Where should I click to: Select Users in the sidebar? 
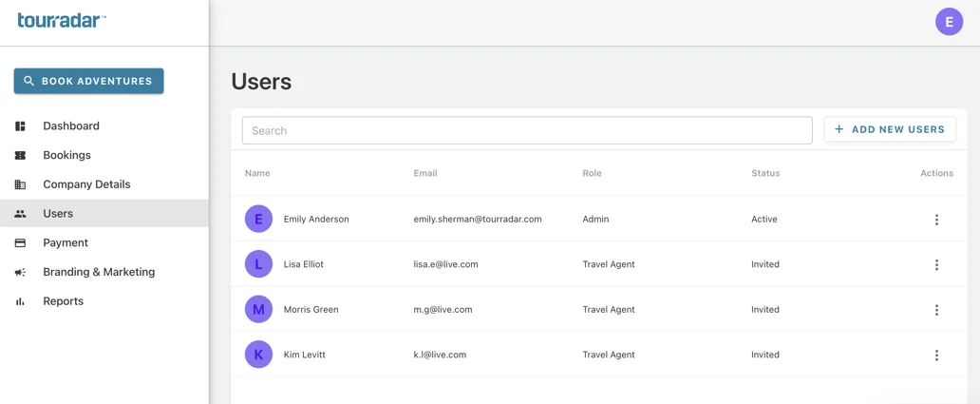[104, 213]
